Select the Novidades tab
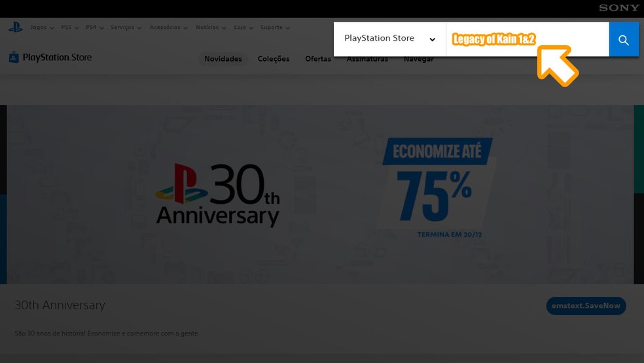Viewport: 644px width, 363px height. pyautogui.click(x=223, y=59)
